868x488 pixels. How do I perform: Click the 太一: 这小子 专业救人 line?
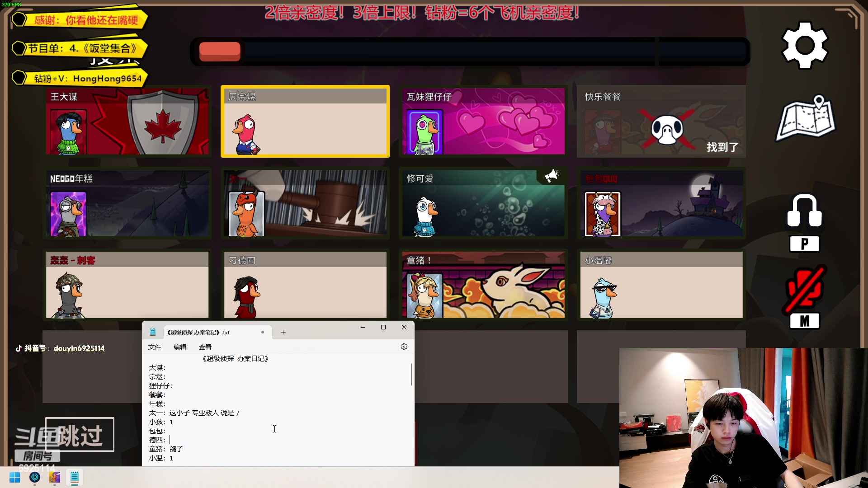pos(194,413)
